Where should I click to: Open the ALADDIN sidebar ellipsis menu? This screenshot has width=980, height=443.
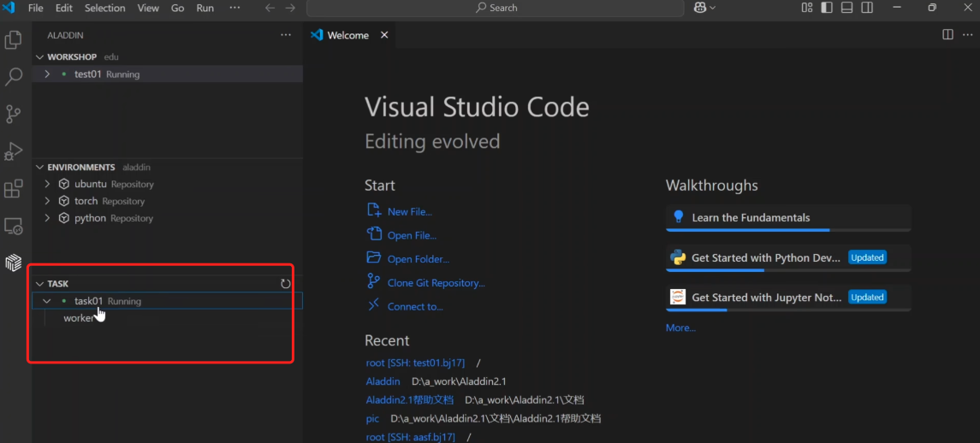(286, 35)
